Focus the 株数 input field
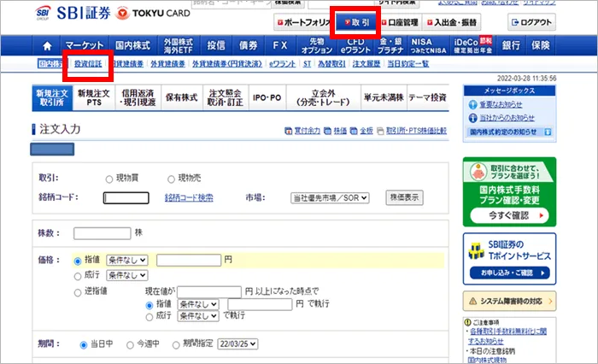The height and width of the screenshot is (364, 598). [103, 233]
